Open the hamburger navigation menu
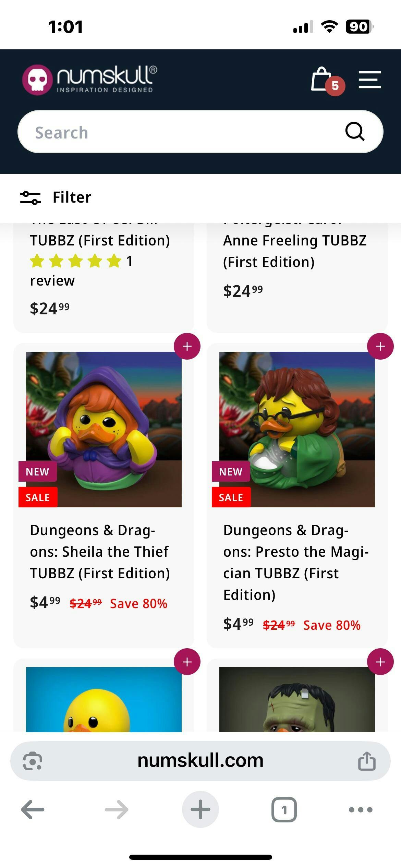Screen dimensions: 401x868 [369, 80]
